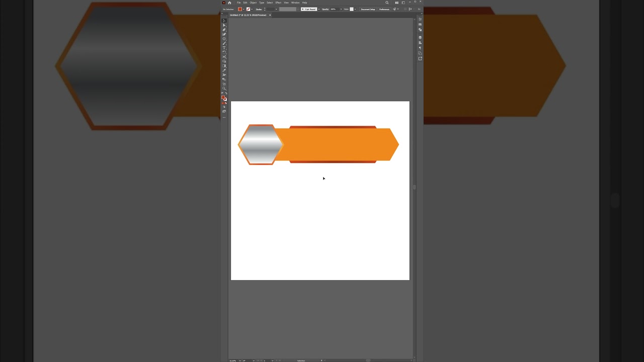Open the Window menu
Image resolution: width=644 pixels, height=362 pixels.
295,3
